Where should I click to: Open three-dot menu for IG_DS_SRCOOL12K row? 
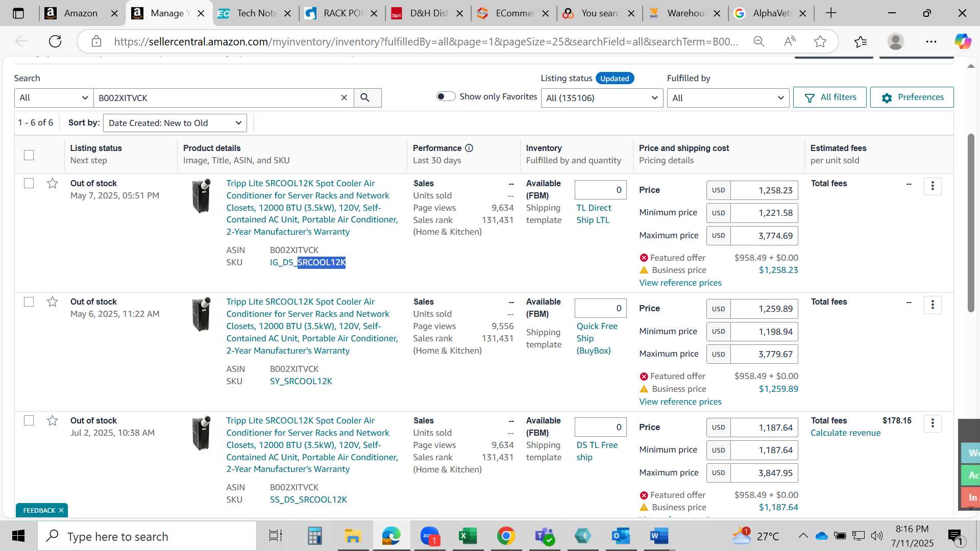(933, 186)
